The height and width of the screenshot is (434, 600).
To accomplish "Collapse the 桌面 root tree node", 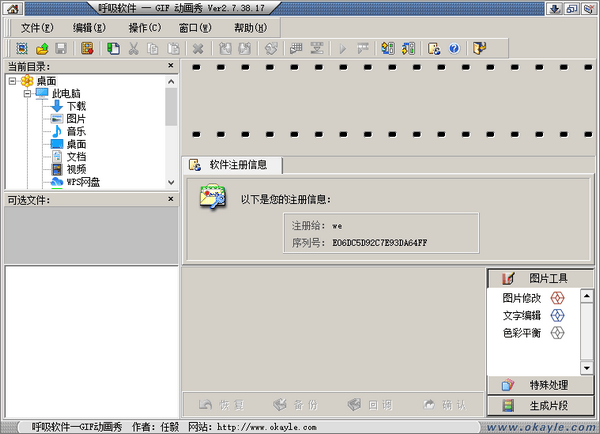I will 11,81.
